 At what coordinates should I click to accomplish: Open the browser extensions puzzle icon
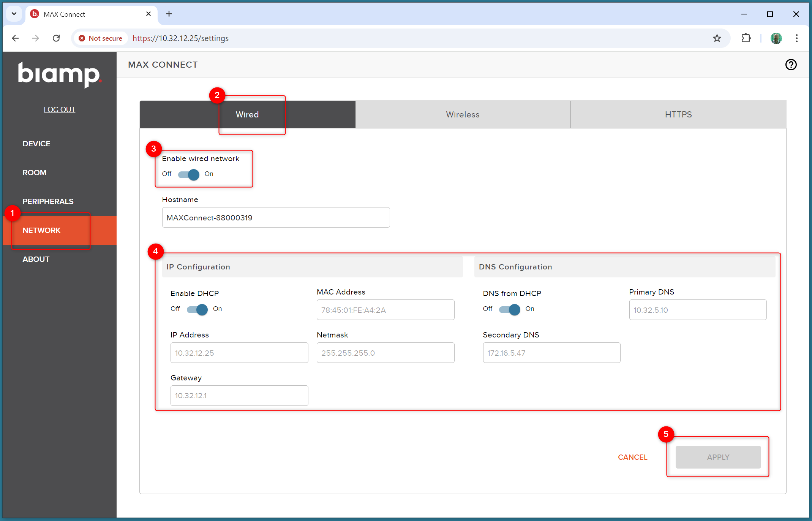[746, 38]
